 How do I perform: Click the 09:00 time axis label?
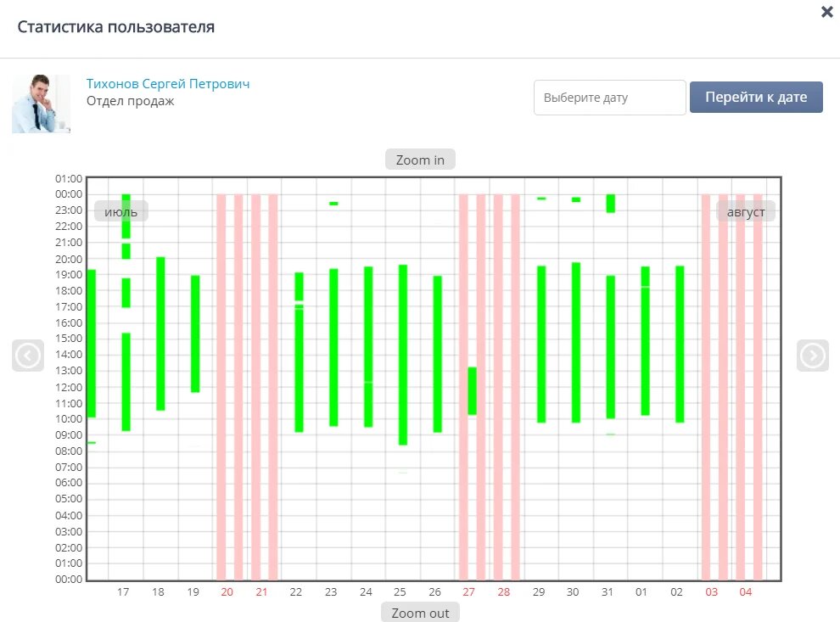coord(69,435)
